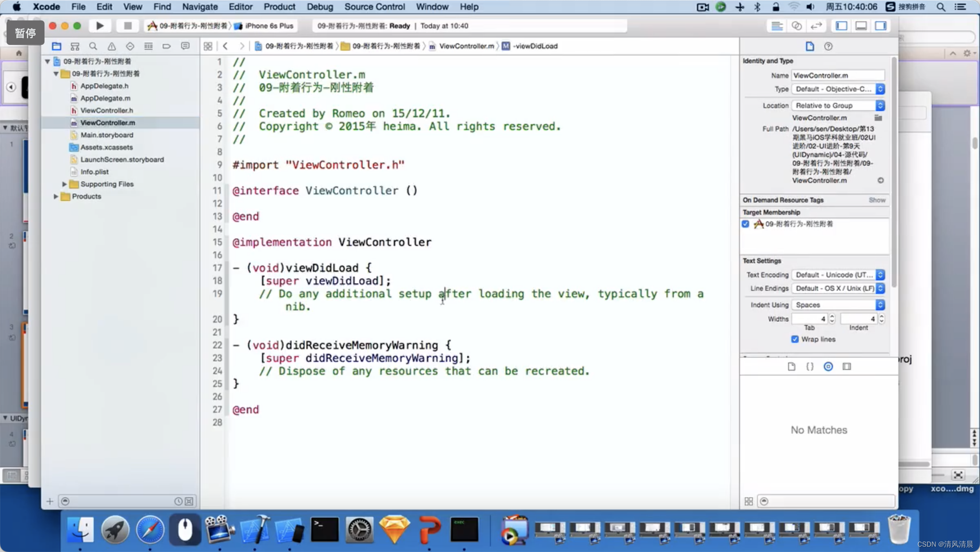The image size is (980, 552).
Task: Show the Version editor icon
Action: 816,26
